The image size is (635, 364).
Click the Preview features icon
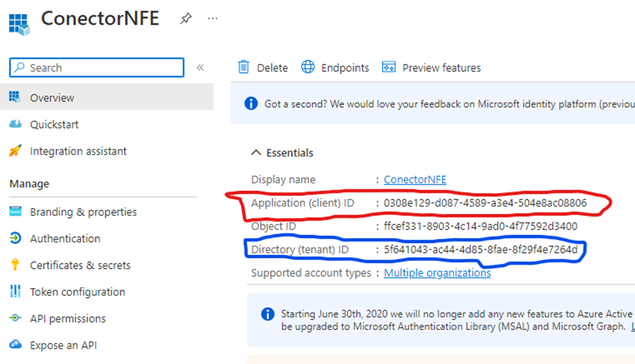pos(389,67)
